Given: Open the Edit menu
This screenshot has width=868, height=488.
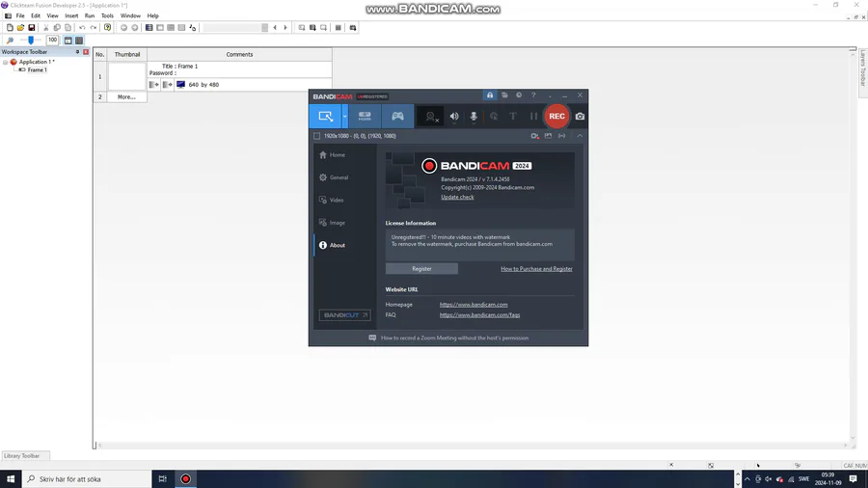Looking at the screenshot, I should [36, 16].
